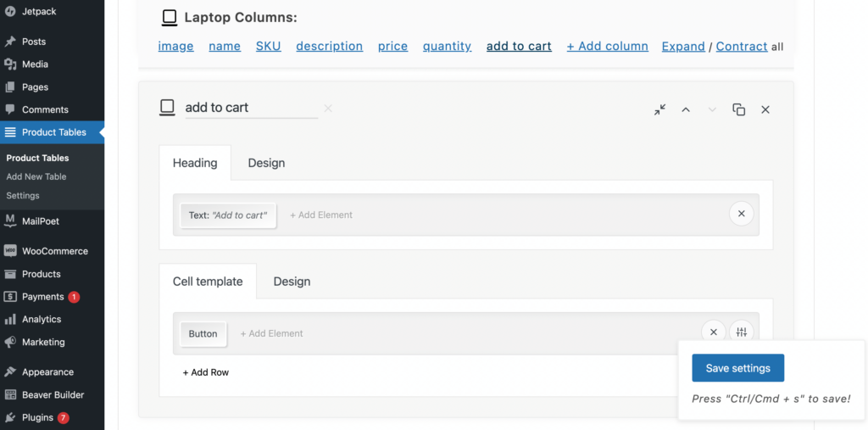The image size is (868, 430).
Task: Click the duplicate column icon
Action: (738, 109)
